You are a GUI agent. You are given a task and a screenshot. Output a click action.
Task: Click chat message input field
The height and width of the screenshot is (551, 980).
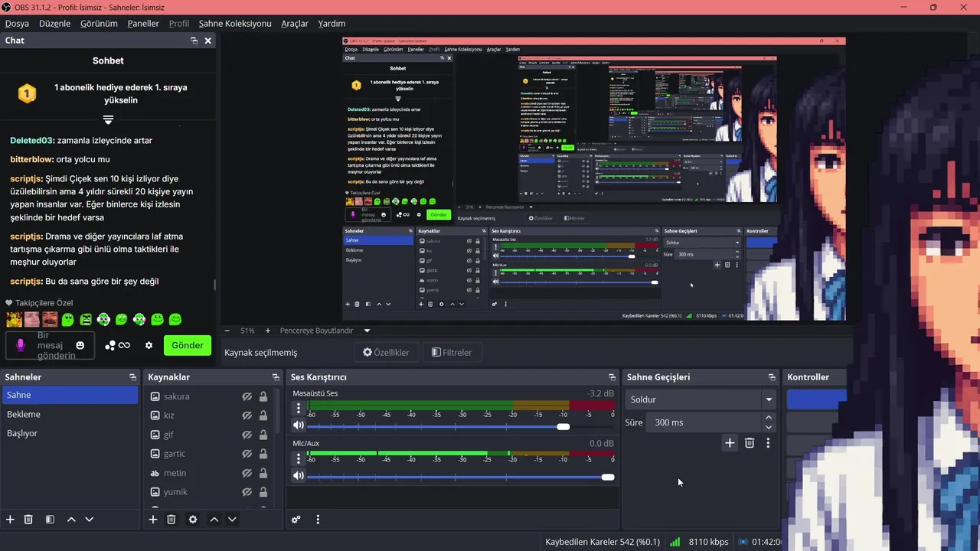[50, 345]
